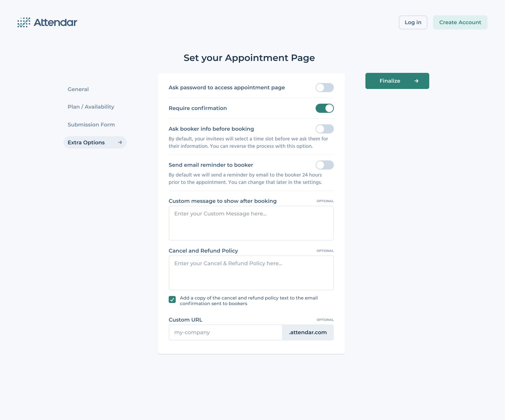Switch to the Submission Form step
This screenshot has width=505, height=420.
91,125
